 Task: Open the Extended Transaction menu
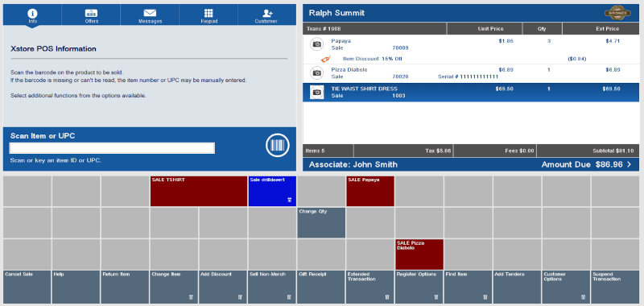click(370, 287)
